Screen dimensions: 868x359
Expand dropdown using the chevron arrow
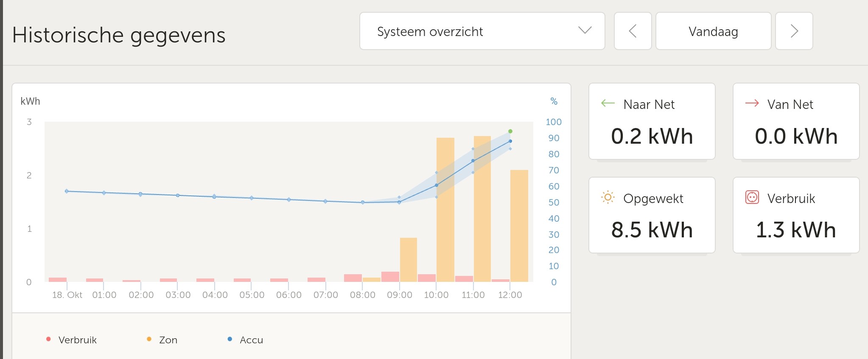pyautogui.click(x=585, y=31)
